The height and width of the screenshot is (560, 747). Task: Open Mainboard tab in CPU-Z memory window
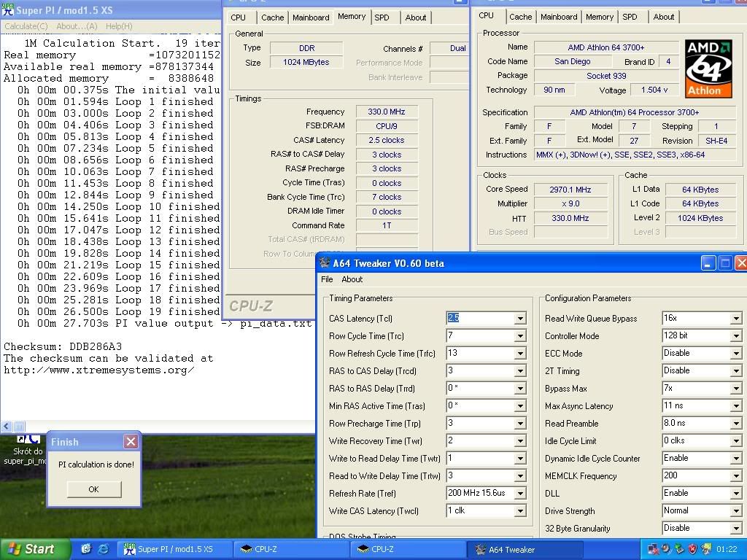(311, 17)
